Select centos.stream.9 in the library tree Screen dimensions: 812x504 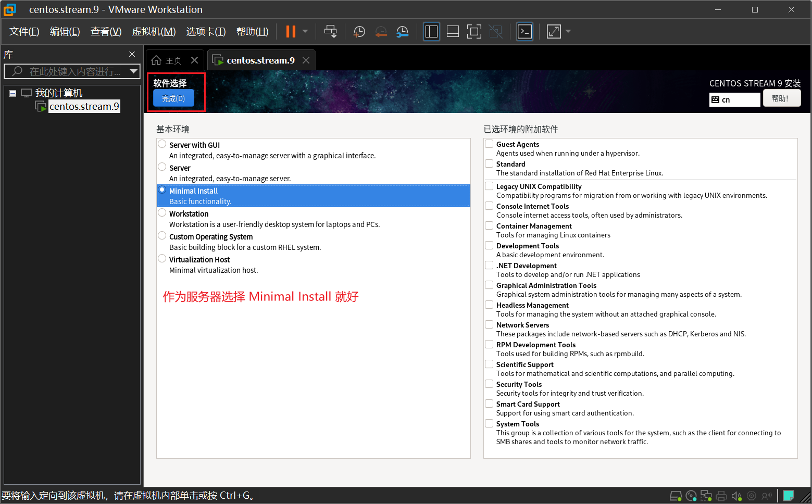84,106
